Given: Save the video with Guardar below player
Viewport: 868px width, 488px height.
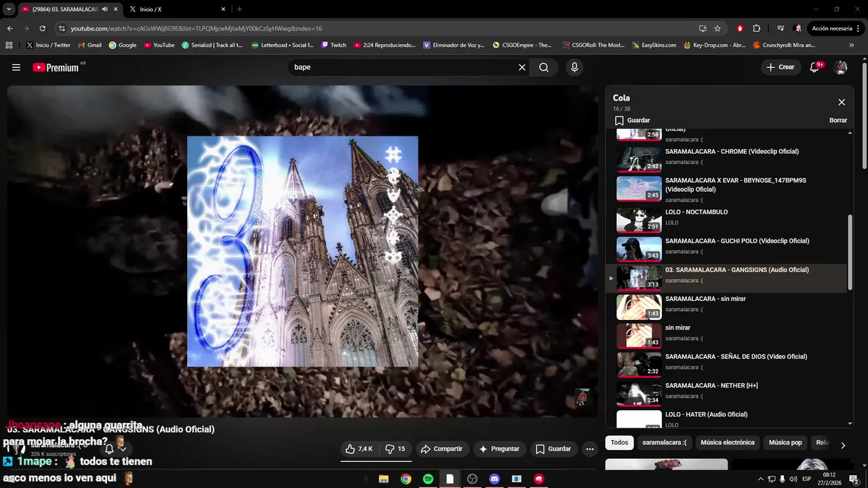Looking at the screenshot, I should pos(553,449).
